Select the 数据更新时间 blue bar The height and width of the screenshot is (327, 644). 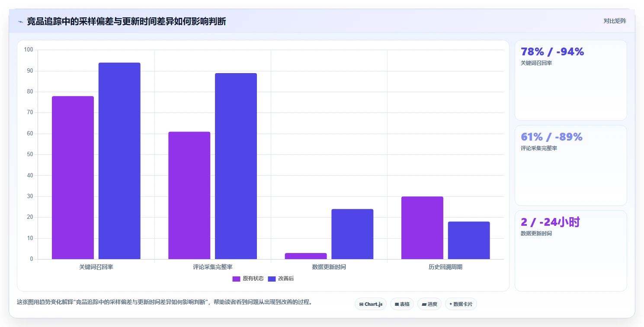352,234
